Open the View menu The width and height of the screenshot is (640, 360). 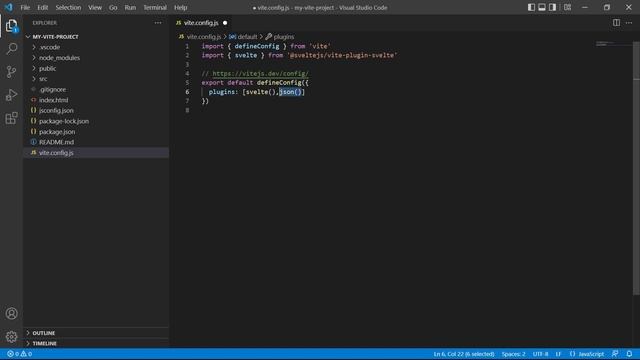tap(95, 7)
